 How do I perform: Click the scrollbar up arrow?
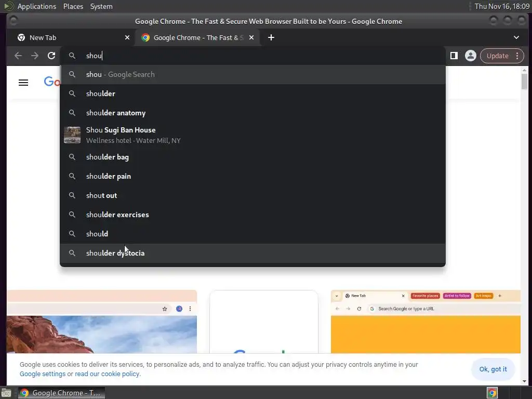point(525,70)
